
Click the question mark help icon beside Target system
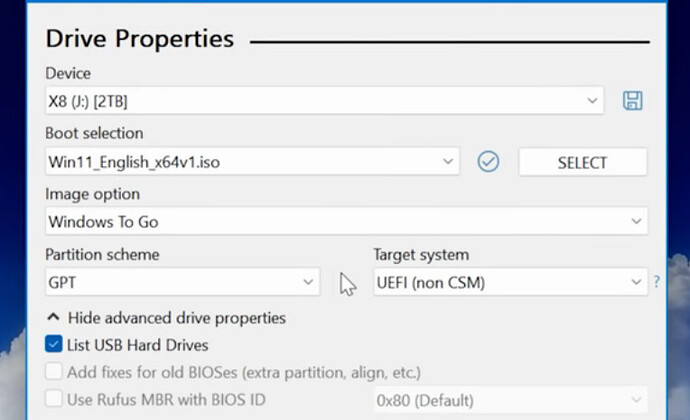[x=657, y=283]
